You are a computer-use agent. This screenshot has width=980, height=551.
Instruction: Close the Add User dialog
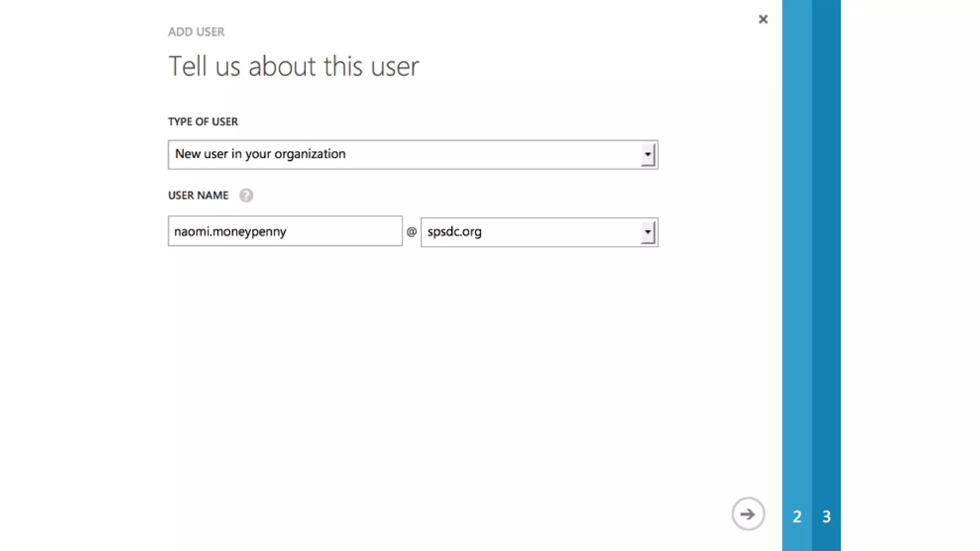pos(763,19)
